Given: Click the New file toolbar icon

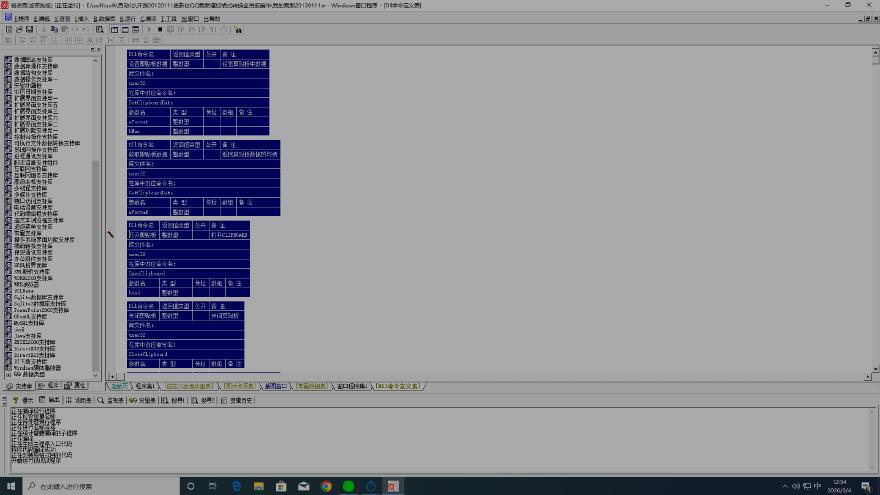Looking at the screenshot, I should click(7, 30).
